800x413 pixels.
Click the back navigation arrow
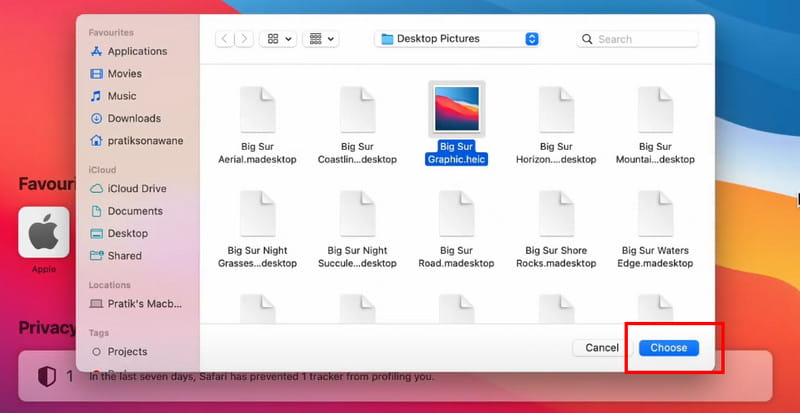pyautogui.click(x=222, y=39)
